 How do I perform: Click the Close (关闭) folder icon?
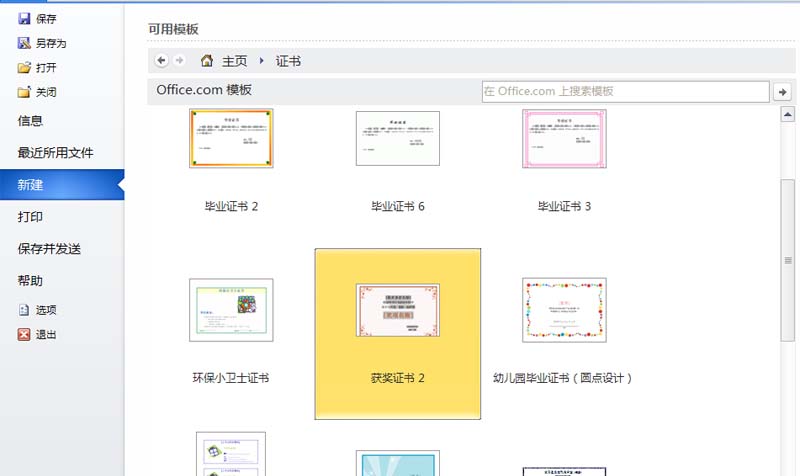click(x=24, y=92)
